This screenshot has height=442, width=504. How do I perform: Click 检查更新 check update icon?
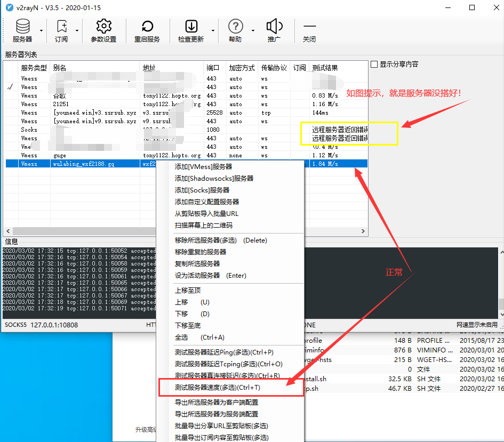(x=191, y=30)
